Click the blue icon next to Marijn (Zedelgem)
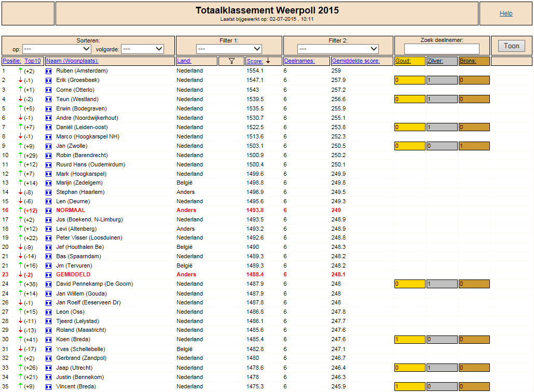This screenshot has height=392, width=534. (49, 183)
